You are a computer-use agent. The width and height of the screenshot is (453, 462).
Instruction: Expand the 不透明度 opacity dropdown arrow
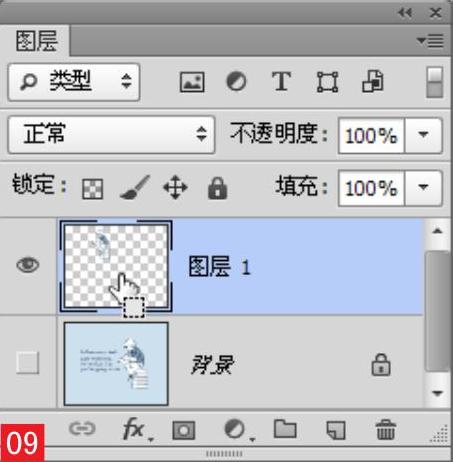click(423, 135)
